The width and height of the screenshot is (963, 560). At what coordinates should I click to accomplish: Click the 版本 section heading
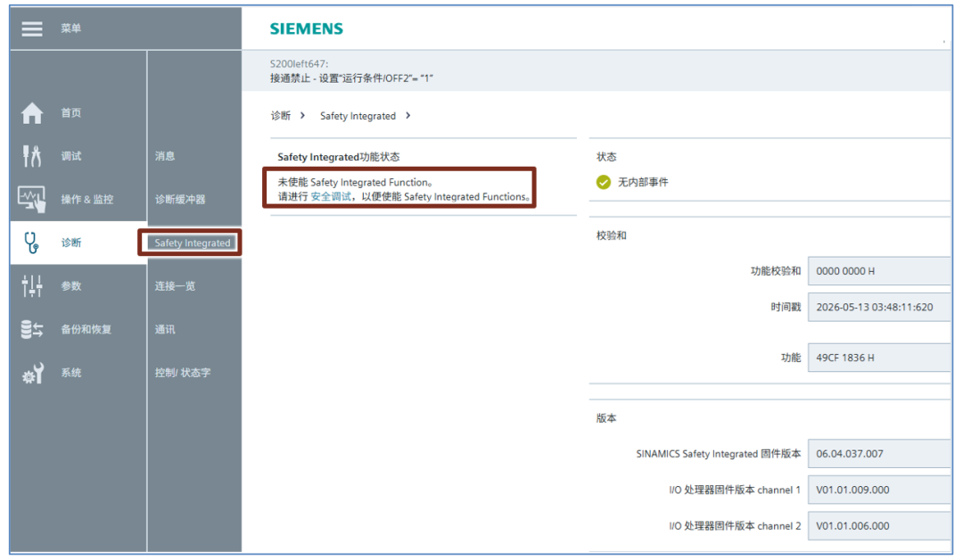pos(607,418)
